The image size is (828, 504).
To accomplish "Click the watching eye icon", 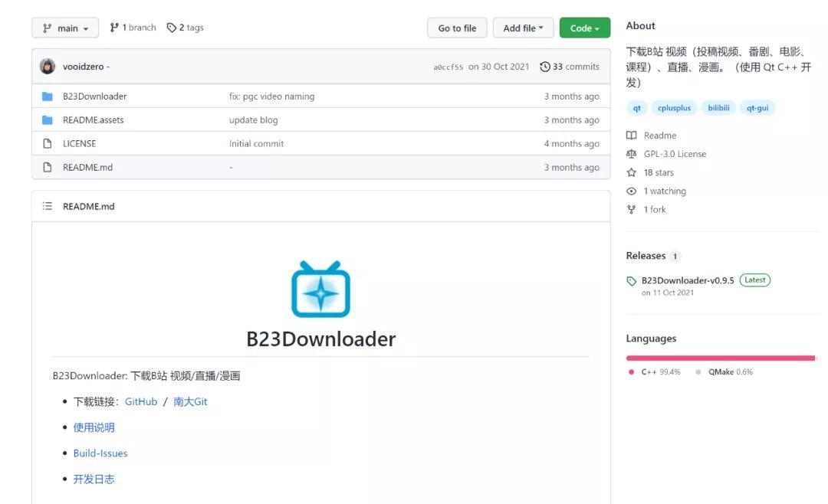I will pos(632,191).
